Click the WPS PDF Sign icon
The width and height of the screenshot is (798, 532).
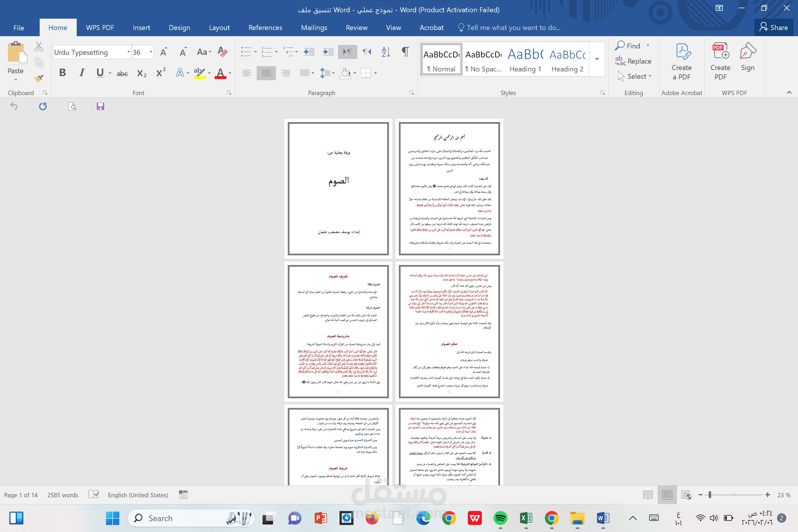pyautogui.click(x=748, y=57)
